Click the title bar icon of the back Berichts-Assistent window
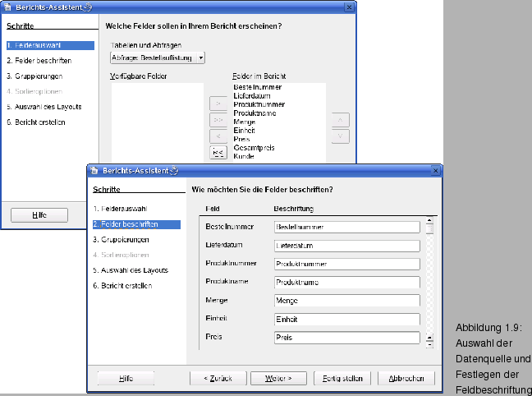This screenshot has height=396, width=532. pyautogui.click(x=7, y=7)
